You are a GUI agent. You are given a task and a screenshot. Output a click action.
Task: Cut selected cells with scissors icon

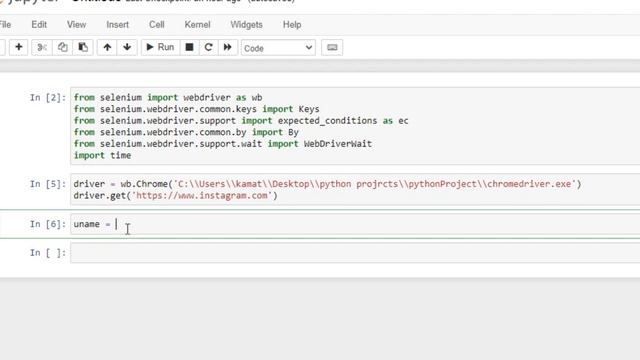pyautogui.click(x=42, y=47)
